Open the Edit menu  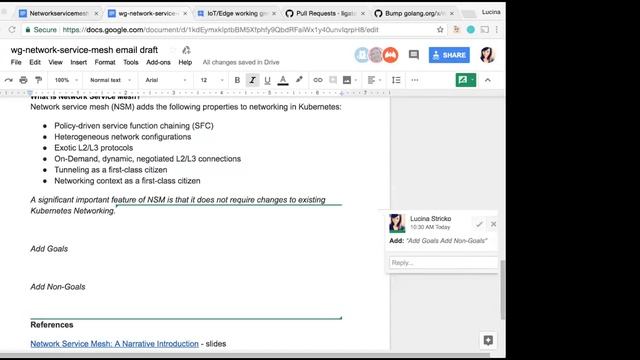35,62
